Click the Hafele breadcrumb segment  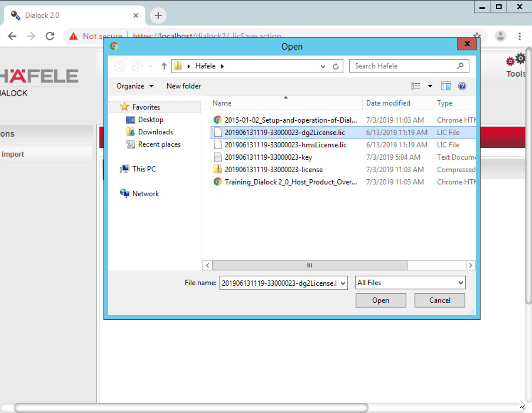pos(205,66)
